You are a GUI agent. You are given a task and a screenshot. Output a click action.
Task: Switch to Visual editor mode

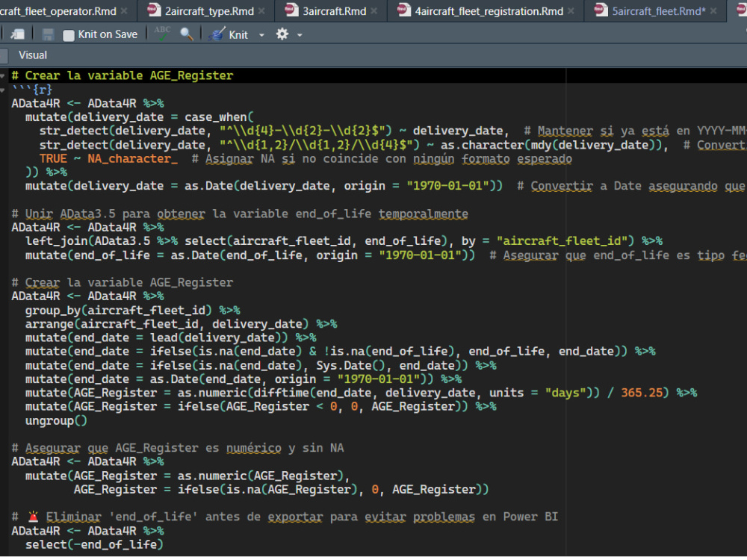[x=32, y=55]
